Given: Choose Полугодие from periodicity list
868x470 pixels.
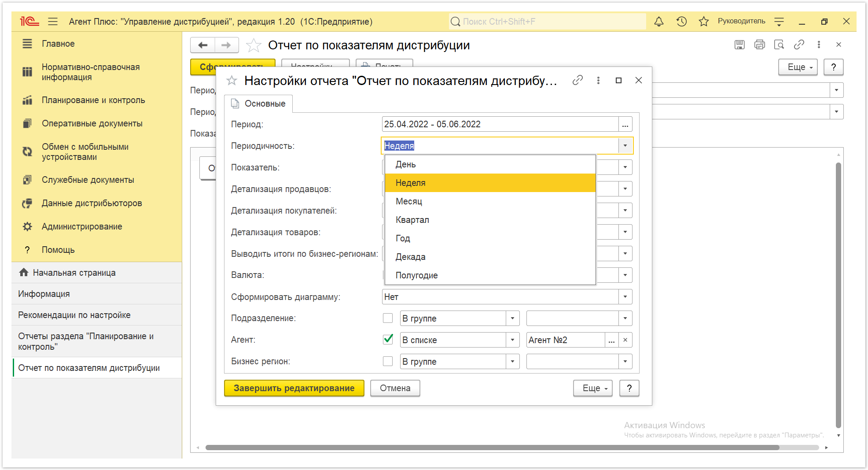Looking at the screenshot, I should (490, 275).
